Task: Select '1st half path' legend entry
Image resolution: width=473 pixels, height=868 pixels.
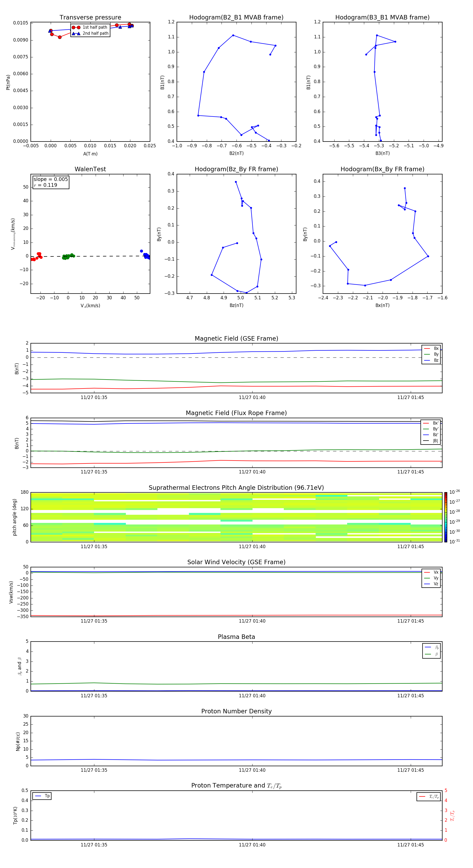Action: pos(90,27)
